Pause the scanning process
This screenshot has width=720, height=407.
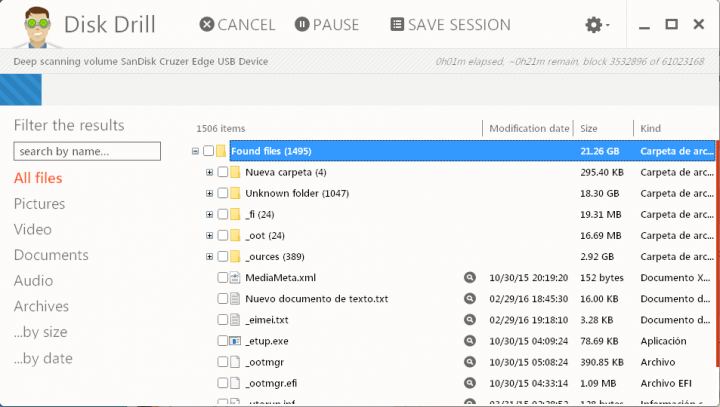click(x=326, y=24)
